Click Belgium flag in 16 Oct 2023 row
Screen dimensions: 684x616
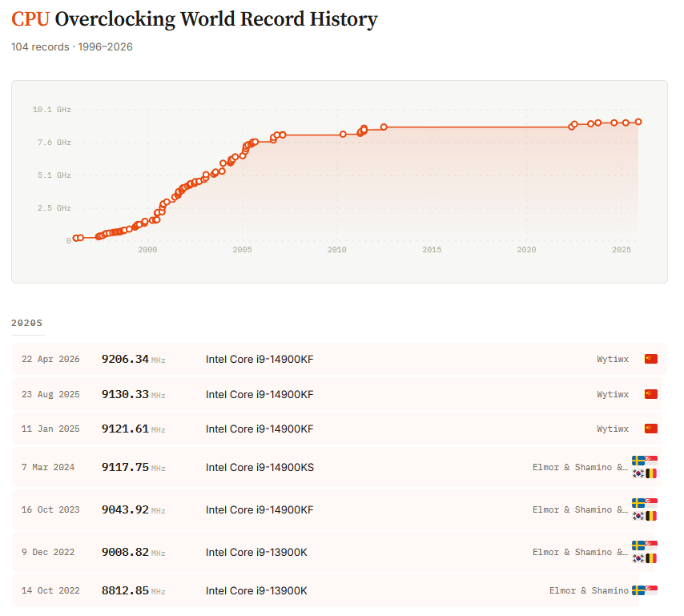coord(651,516)
